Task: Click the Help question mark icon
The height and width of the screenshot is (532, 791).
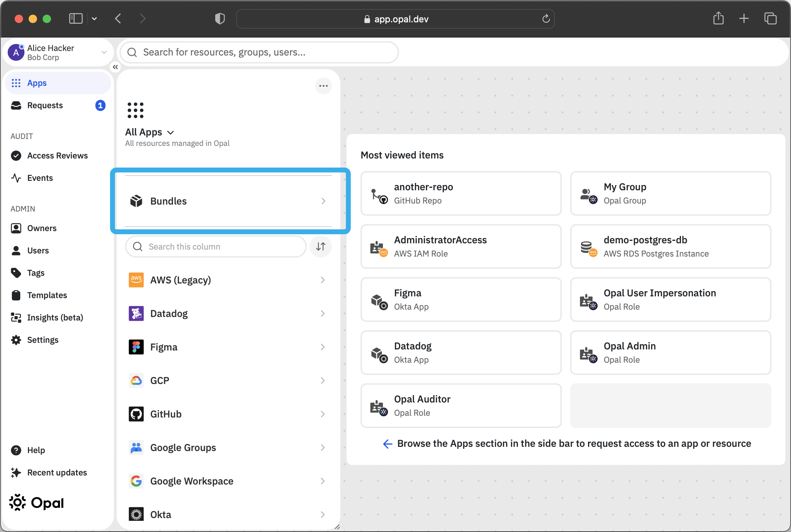Action: click(x=16, y=450)
